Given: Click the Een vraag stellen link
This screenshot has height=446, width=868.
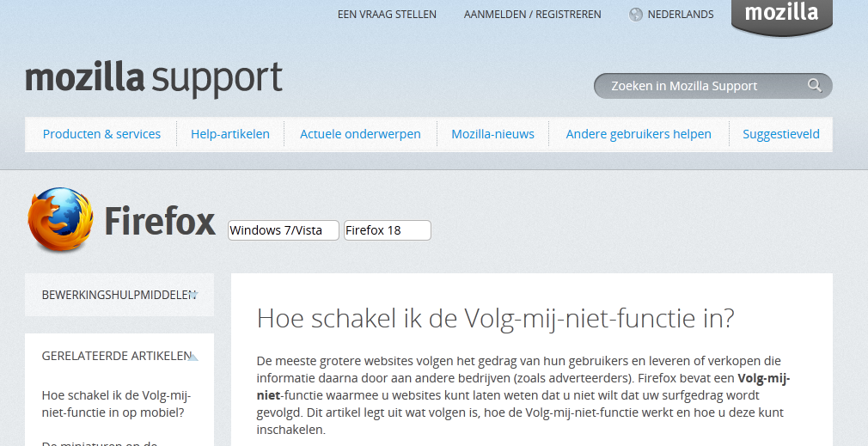Looking at the screenshot, I should 387,15.
